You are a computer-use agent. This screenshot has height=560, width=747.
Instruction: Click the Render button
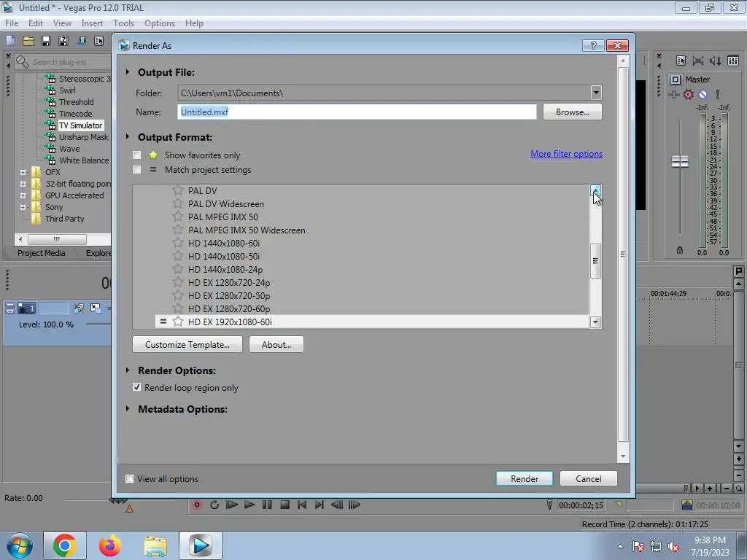[x=524, y=478]
